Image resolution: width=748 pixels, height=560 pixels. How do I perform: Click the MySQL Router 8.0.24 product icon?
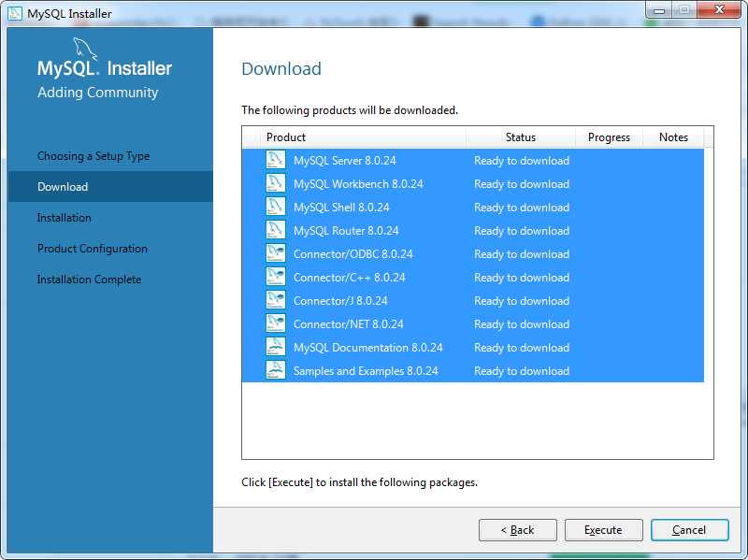(275, 230)
